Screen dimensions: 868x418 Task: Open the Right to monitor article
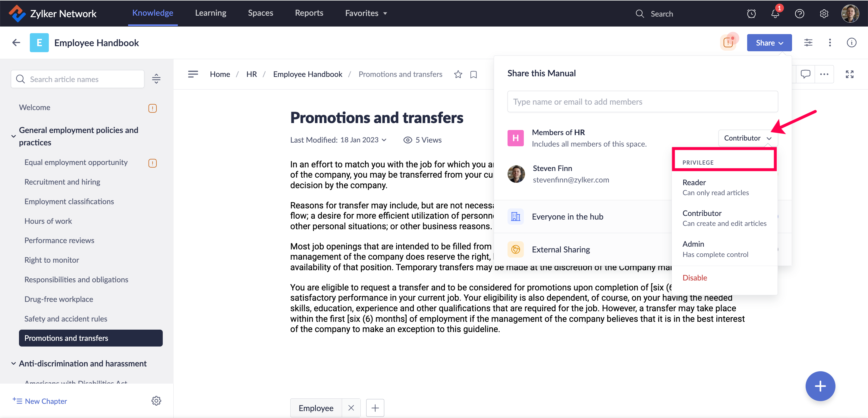click(x=52, y=260)
